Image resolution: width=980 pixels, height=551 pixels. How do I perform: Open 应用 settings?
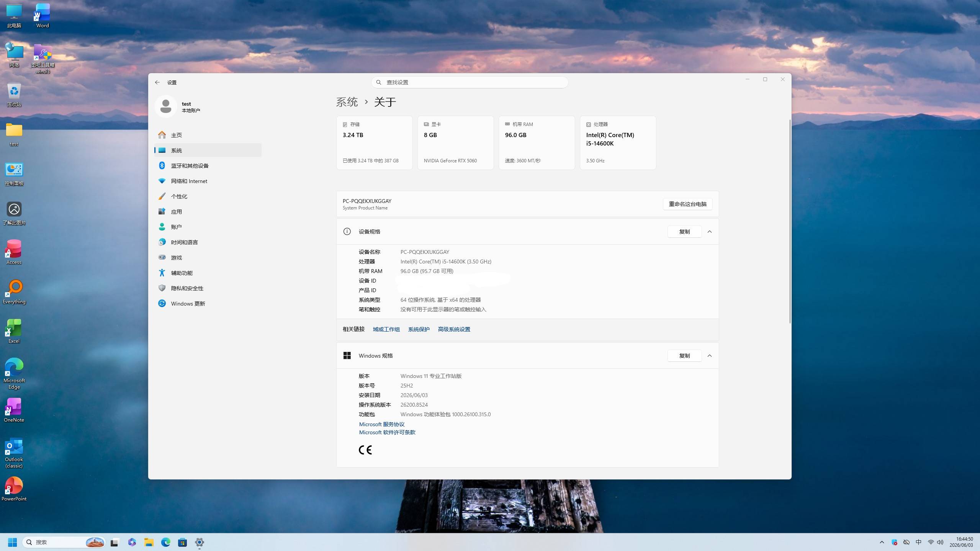(x=208, y=212)
